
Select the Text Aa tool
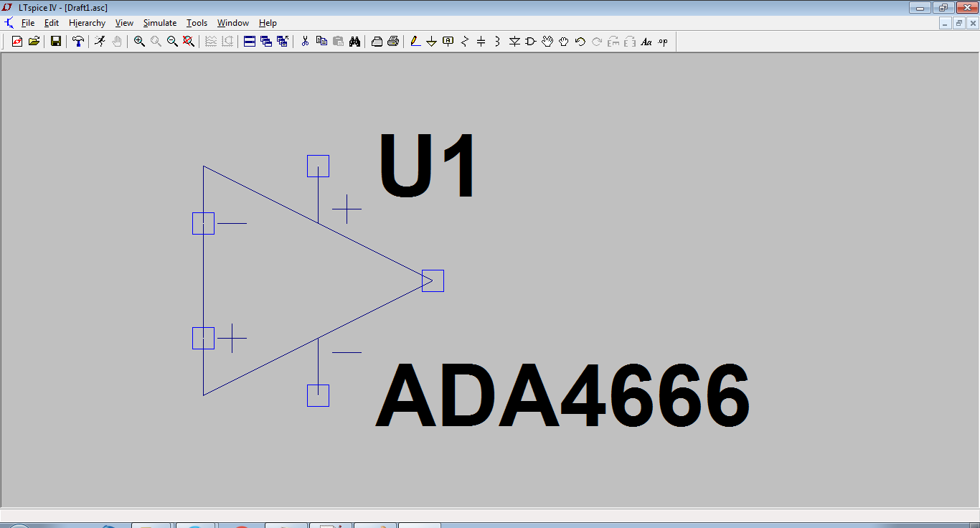coord(646,42)
